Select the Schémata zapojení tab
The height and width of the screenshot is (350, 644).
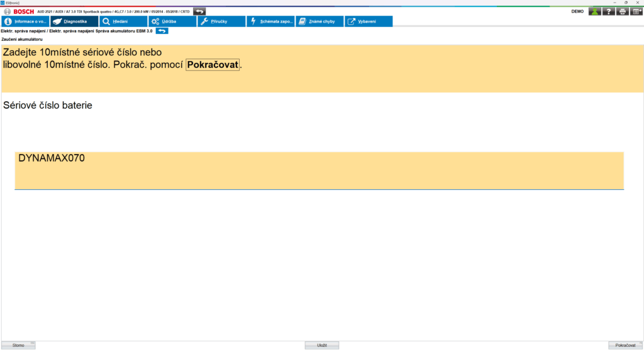[270, 21]
